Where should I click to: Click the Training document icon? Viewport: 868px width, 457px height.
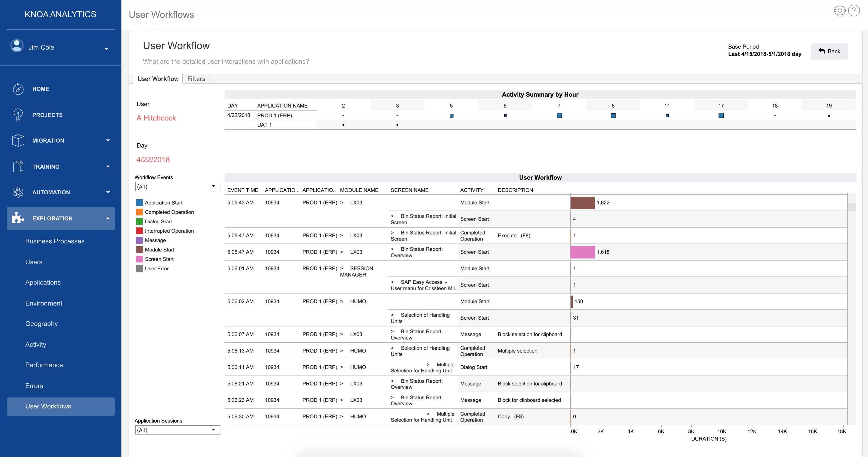click(18, 167)
